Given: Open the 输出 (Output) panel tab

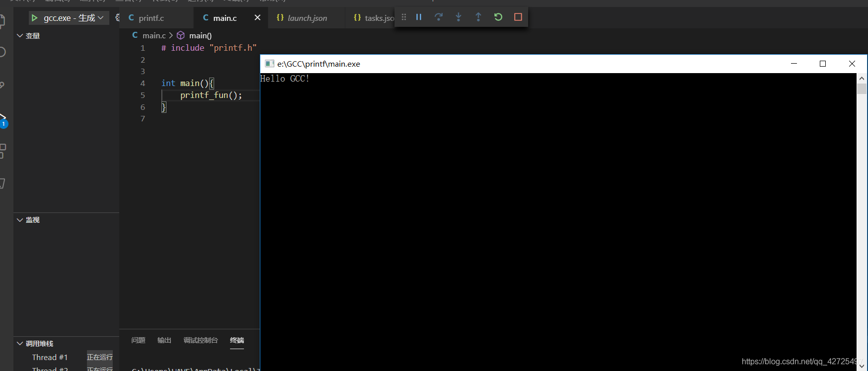Looking at the screenshot, I should point(164,340).
